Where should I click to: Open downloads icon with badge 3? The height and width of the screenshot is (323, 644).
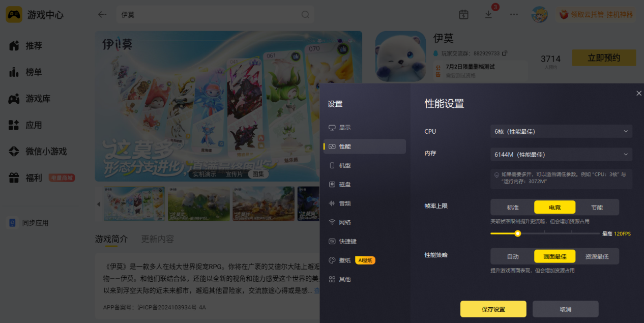point(488,15)
